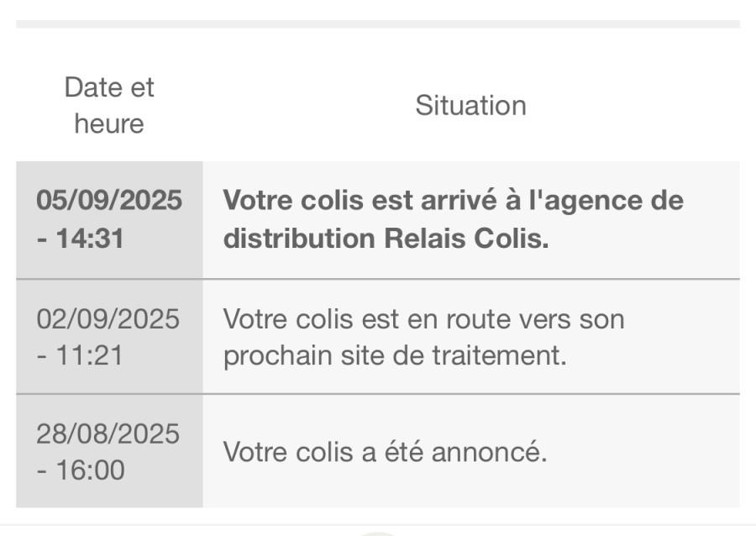Click "Votre colis est arrivé" bold text
The image size is (756, 536).
tap(360, 200)
